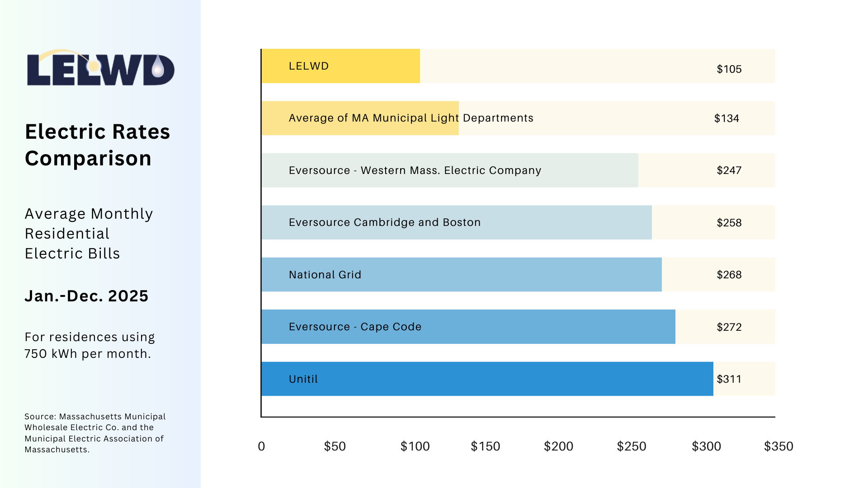Viewport: 868px width, 488px height.
Task: Click the $100 axis tick label
Action: [x=415, y=446]
